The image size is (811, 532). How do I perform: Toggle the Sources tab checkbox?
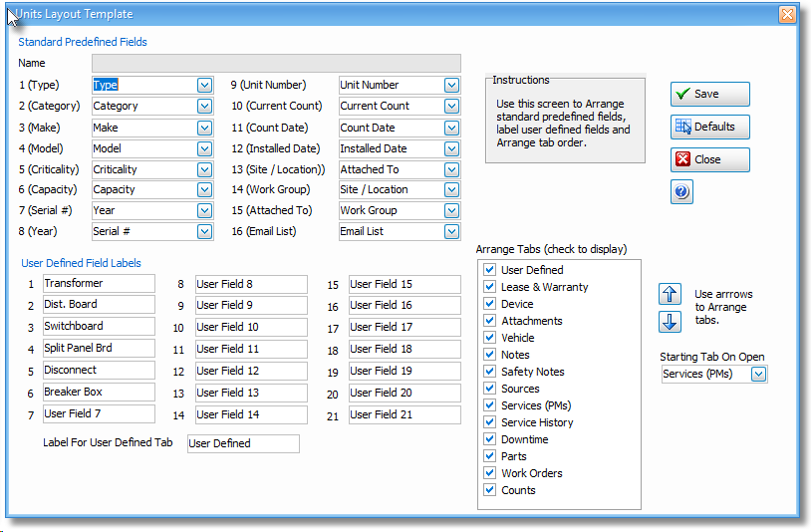[x=489, y=389]
